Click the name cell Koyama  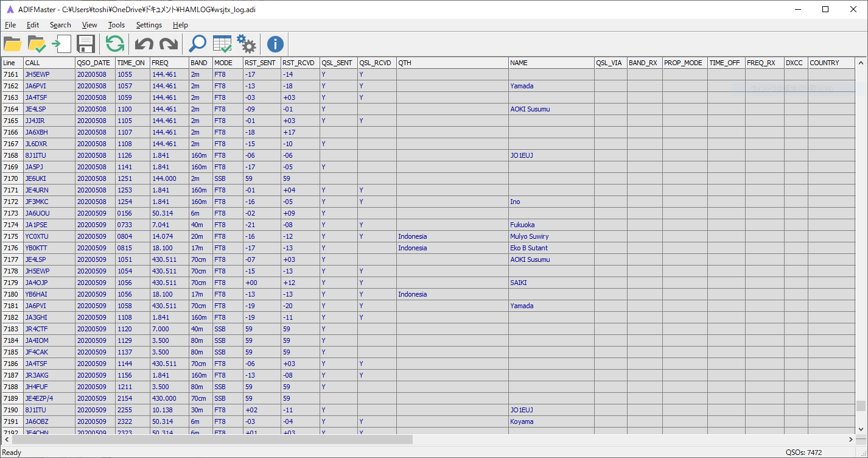551,421
